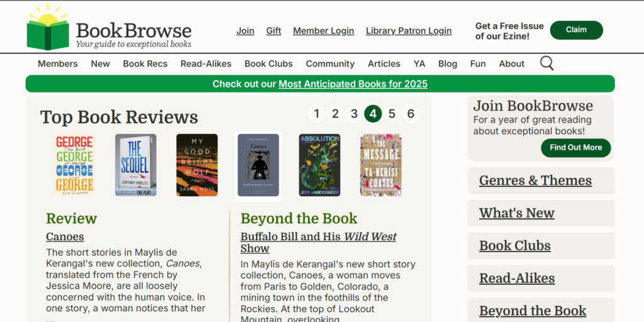Switch to review page 6
The image size is (644, 322).
pos(411,114)
